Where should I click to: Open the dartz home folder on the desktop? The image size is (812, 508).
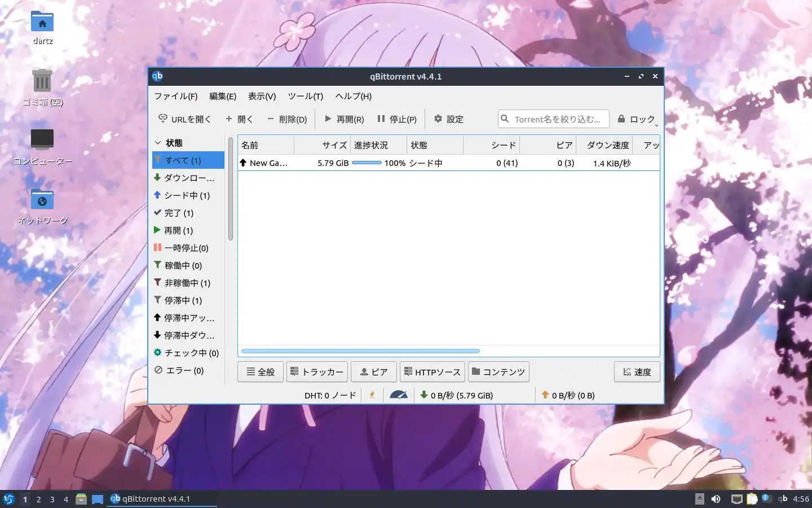(42, 28)
